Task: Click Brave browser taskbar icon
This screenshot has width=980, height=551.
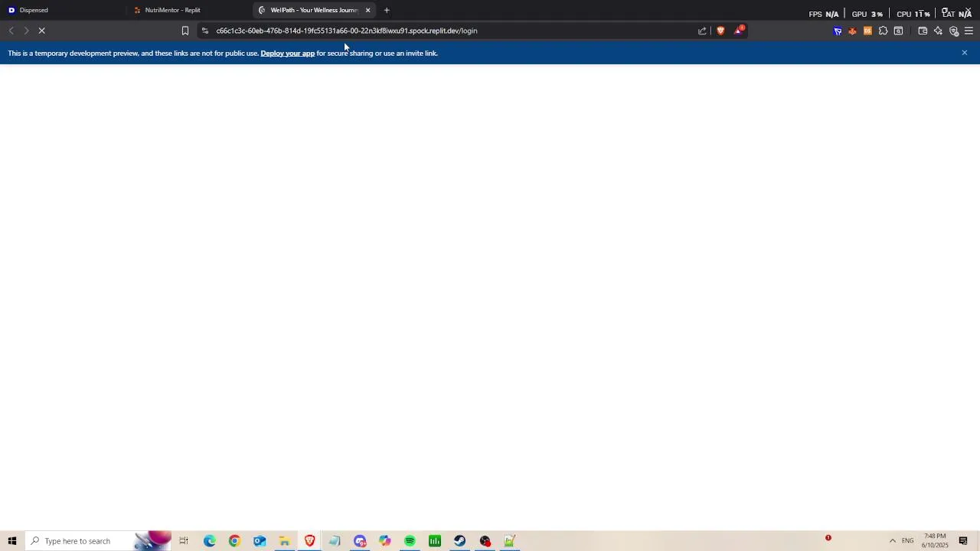Action: [309, 541]
